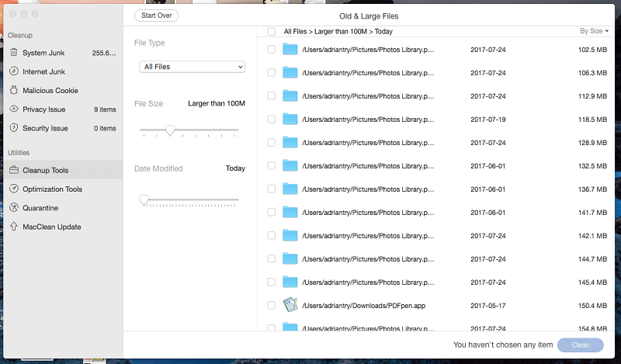The width and height of the screenshot is (621, 364).
Task: Click the Quarantine icon
Action: coord(14,207)
